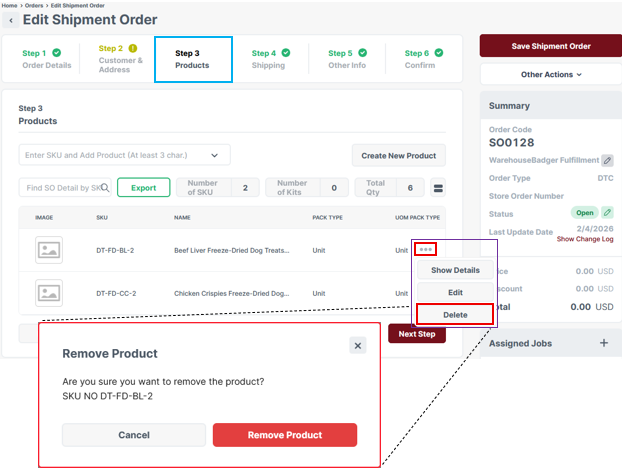Open the three-dot row actions menu

(x=427, y=250)
